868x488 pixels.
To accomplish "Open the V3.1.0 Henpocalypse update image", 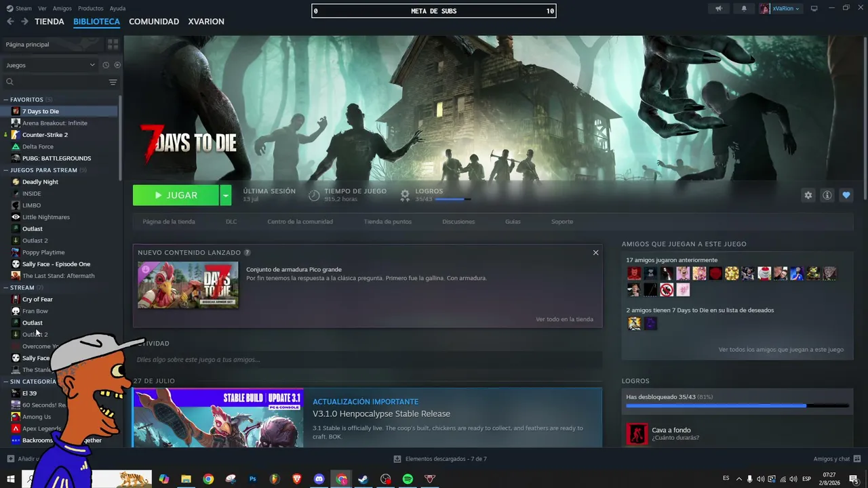I will coord(218,418).
